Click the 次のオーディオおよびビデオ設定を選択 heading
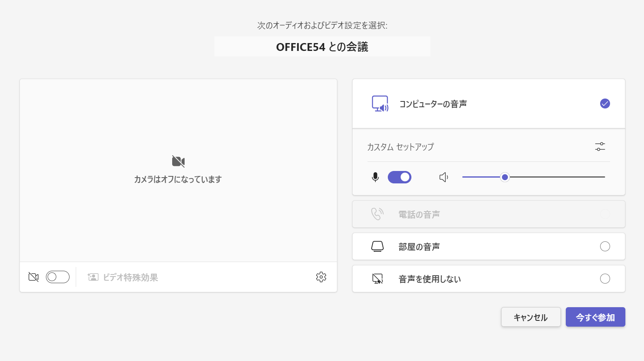 322,25
